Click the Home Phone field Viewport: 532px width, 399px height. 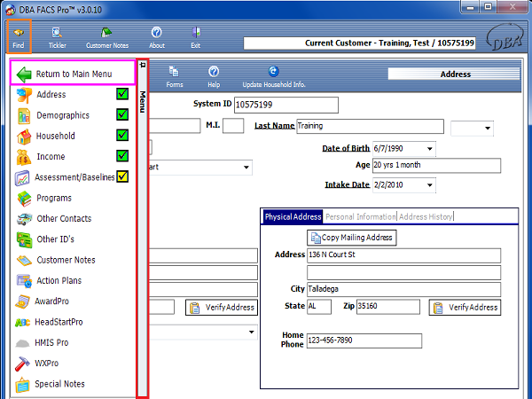click(364, 340)
